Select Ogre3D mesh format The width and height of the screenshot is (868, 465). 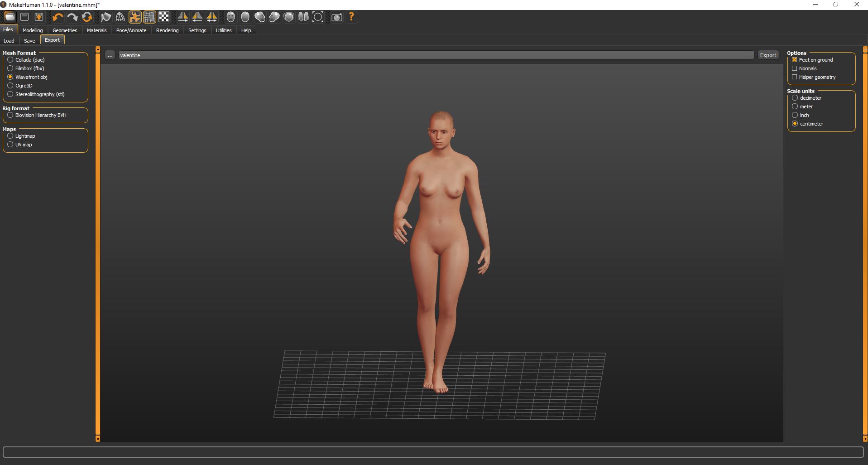pyautogui.click(x=20, y=86)
